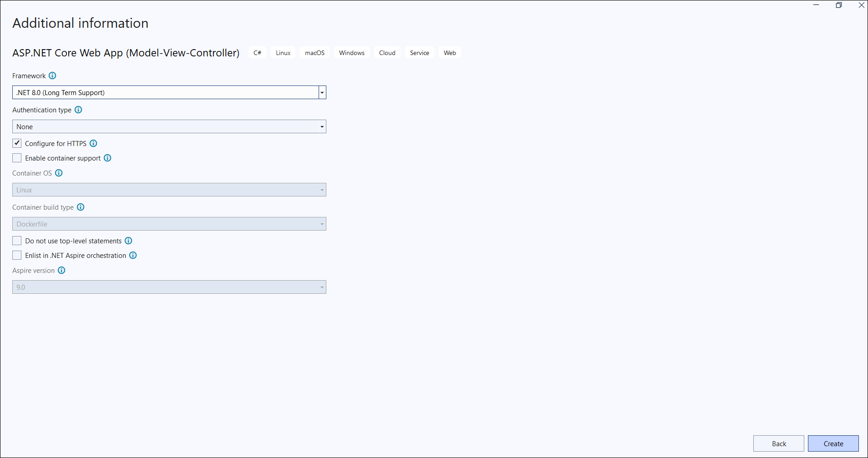Open the Container OS Linux dropdown

[x=169, y=190]
